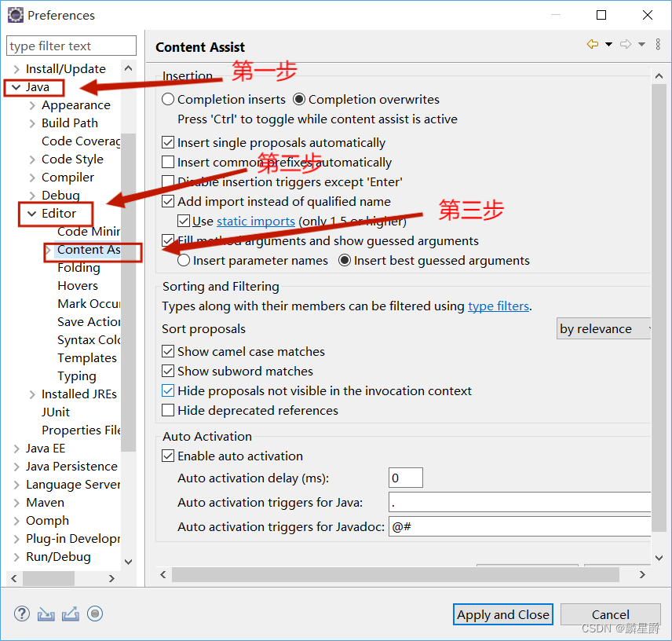Select Folding in preferences tree

tap(79, 268)
